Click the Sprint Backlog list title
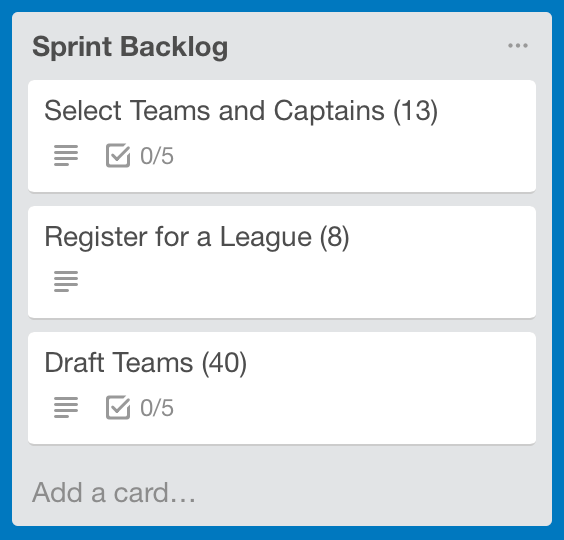Screen dimensions: 564x540 coord(130,47)
